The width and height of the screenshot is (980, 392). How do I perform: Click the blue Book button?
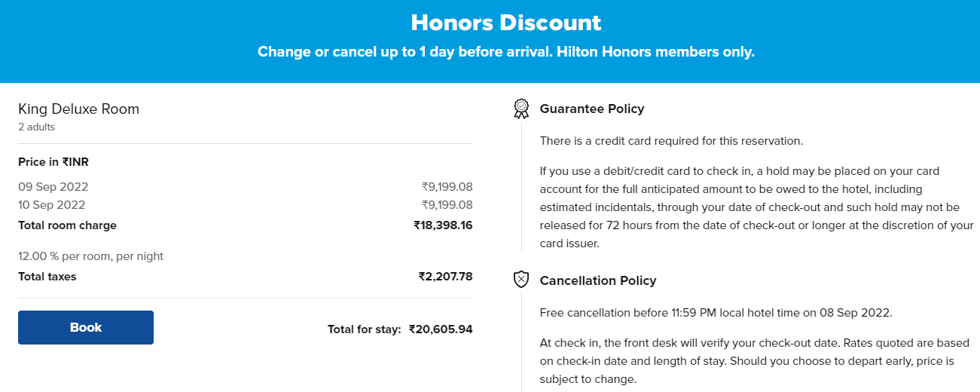pos(86,327)
